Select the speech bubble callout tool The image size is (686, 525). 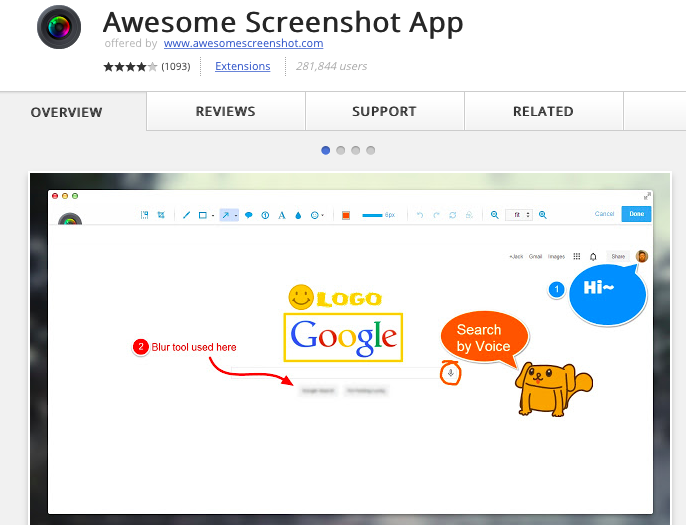click(248, 215)
